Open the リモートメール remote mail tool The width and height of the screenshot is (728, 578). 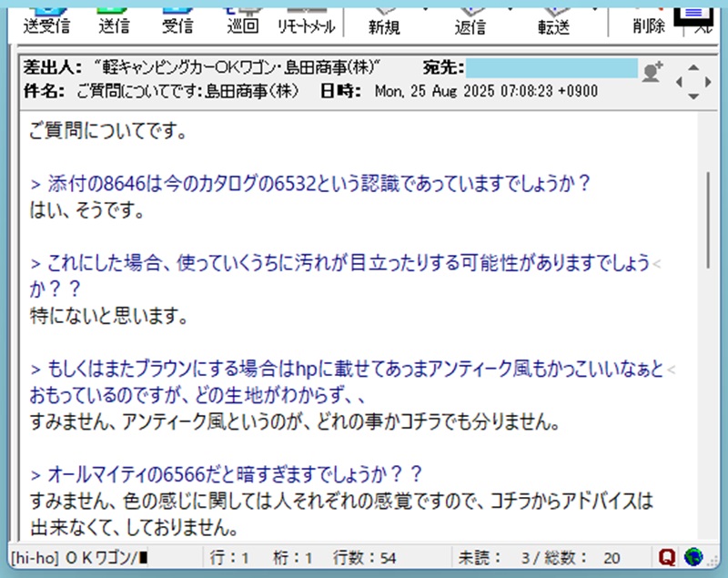tap(306, 21)
